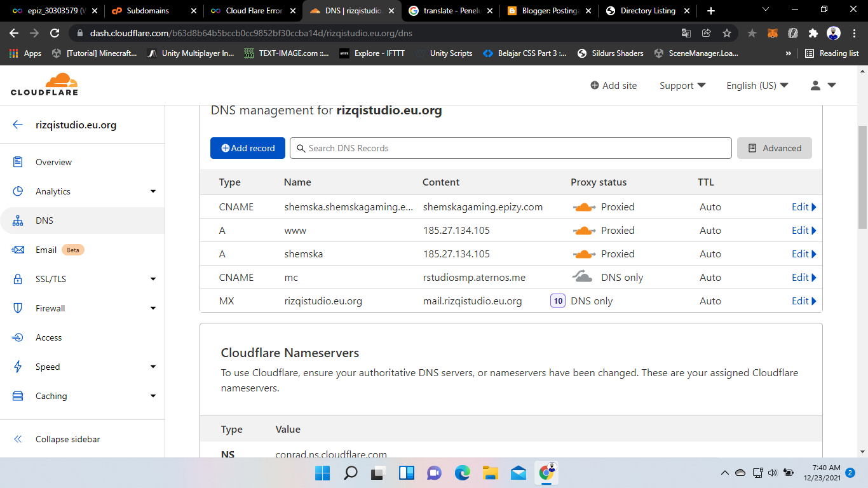Image resolution: width=868 pixels, height=488 pixels.
Task: Open SSL/TLS sidebar item
Action: (x=51, y=279)
